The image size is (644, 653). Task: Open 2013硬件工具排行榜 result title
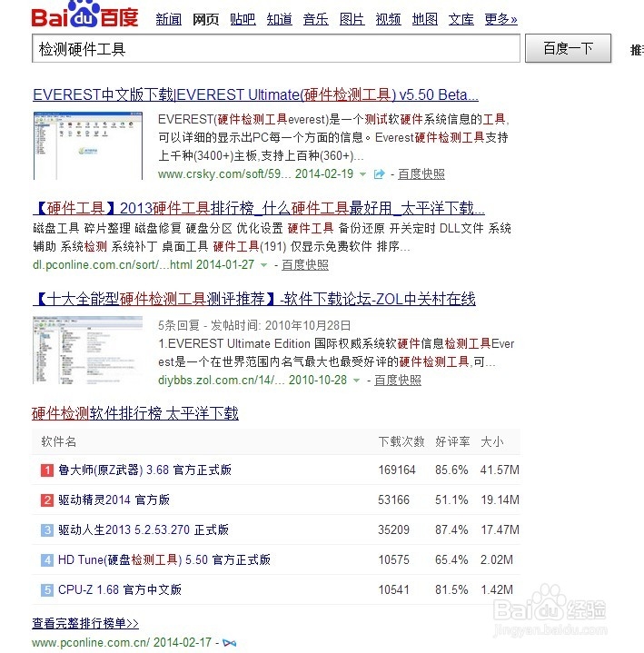coord(259,208)
